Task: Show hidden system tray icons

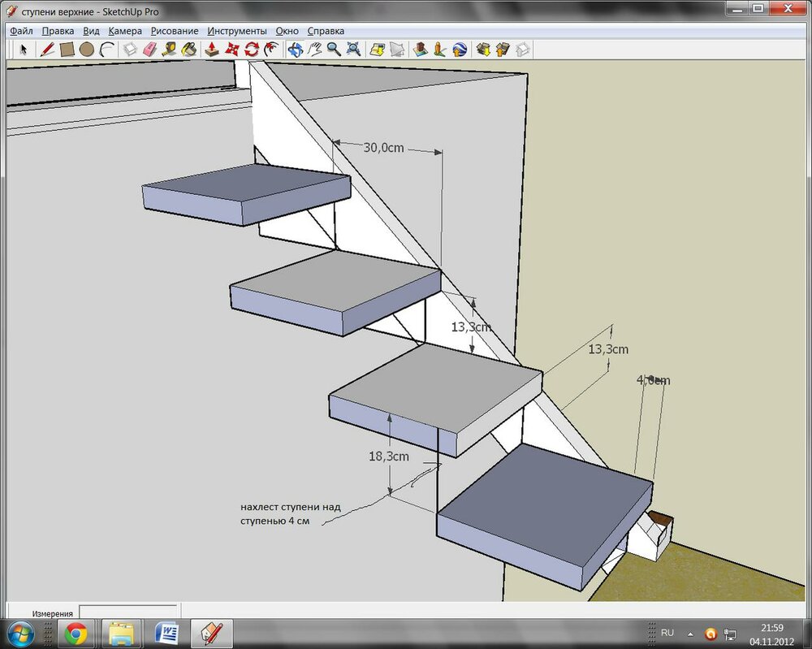Action: (x=690, y=633)
